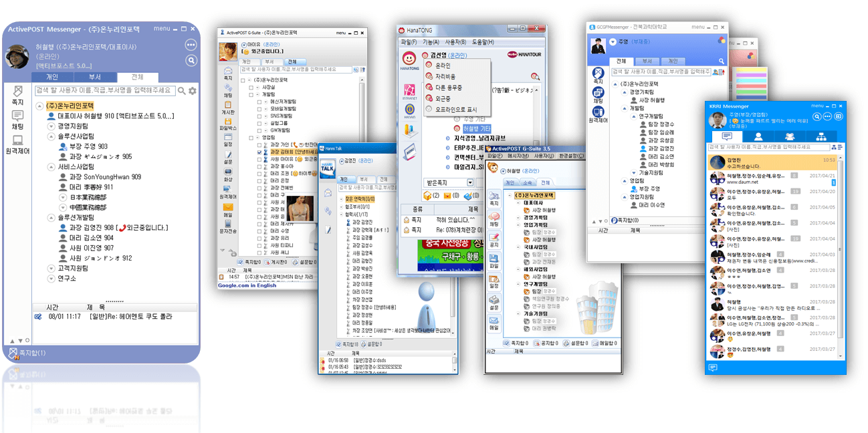Screen dimensions: 868x433
Task: Focus the ActivePOST Messenger user search field
Action: 105,91
